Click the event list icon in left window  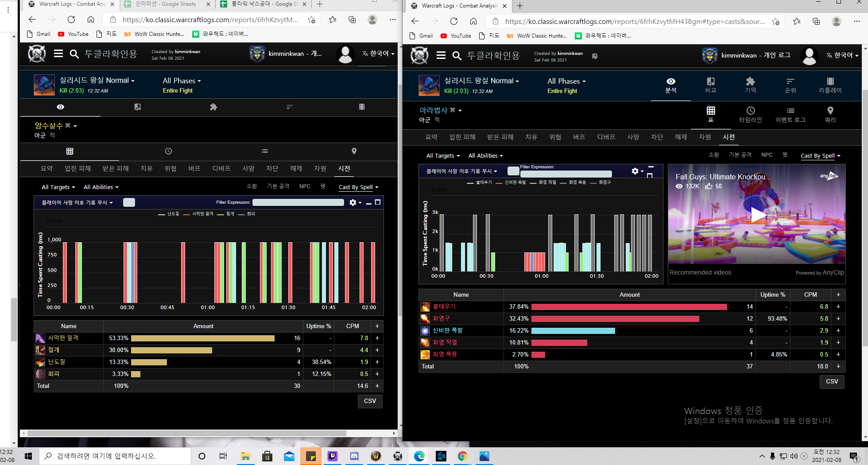click(x=265, y=151)
